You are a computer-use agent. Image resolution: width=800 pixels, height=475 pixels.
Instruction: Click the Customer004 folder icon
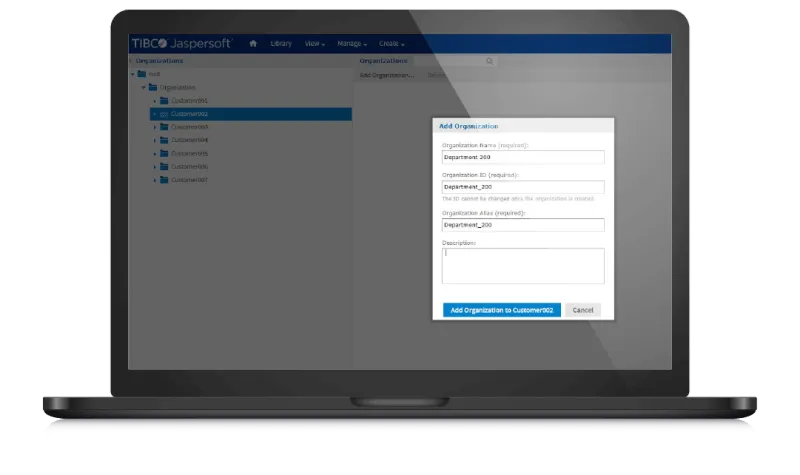[164, 140]
